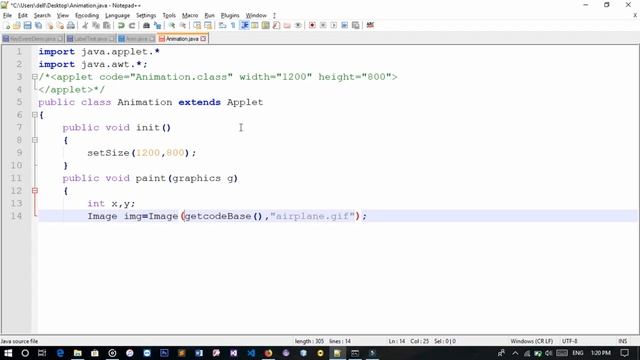640x360 pixels.
Task: Click 'length : 305' in the status bar
Action: pos(309,341)
